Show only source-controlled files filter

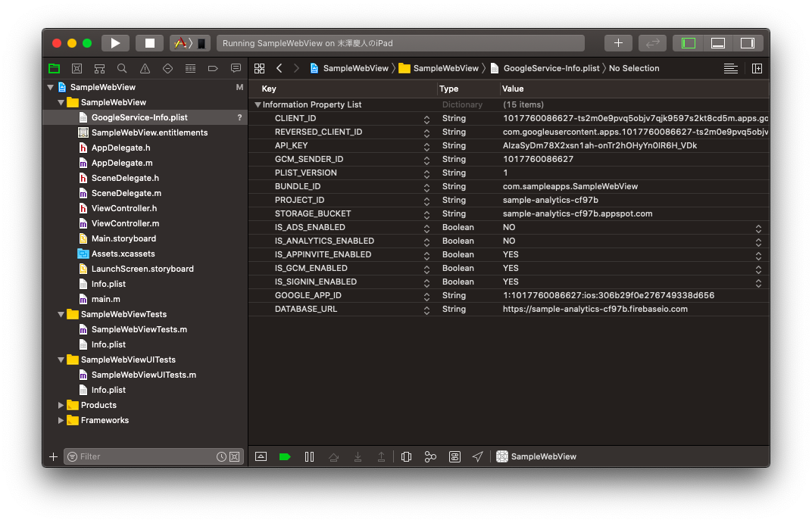click(235, 457)
